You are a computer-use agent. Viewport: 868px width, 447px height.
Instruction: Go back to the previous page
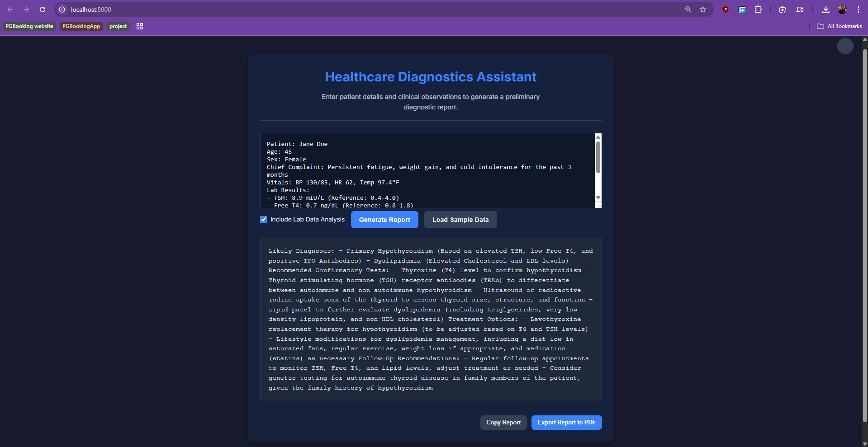point(10,9)
